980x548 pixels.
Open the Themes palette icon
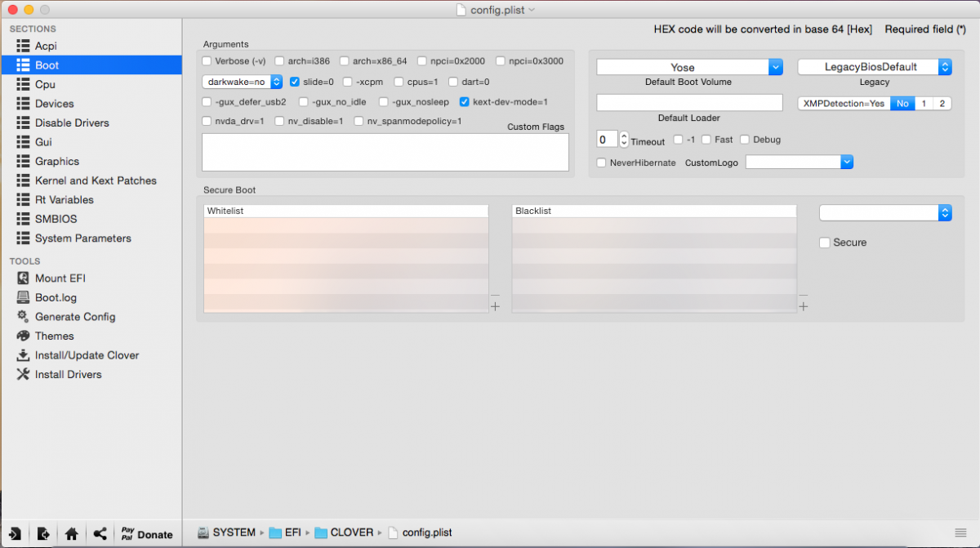pos(23,336)
